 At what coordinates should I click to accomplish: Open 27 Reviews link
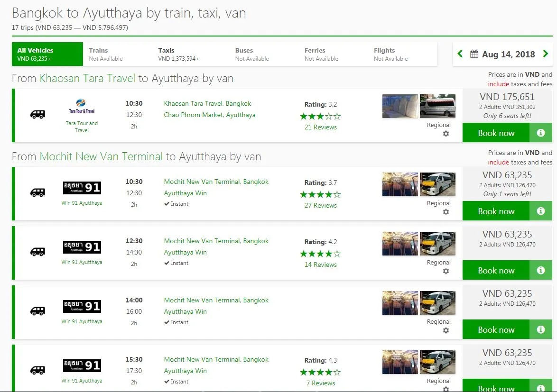(320, 205)
